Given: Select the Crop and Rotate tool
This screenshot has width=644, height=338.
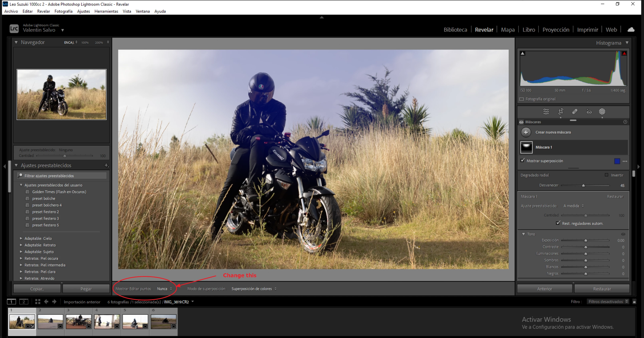Looking at the screenshot, I should click(x=561, y=111).
